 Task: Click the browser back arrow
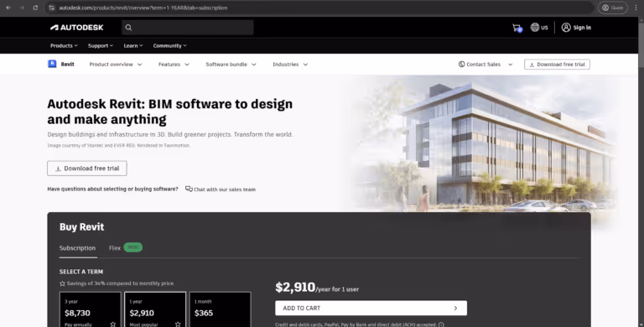point(8,8)
